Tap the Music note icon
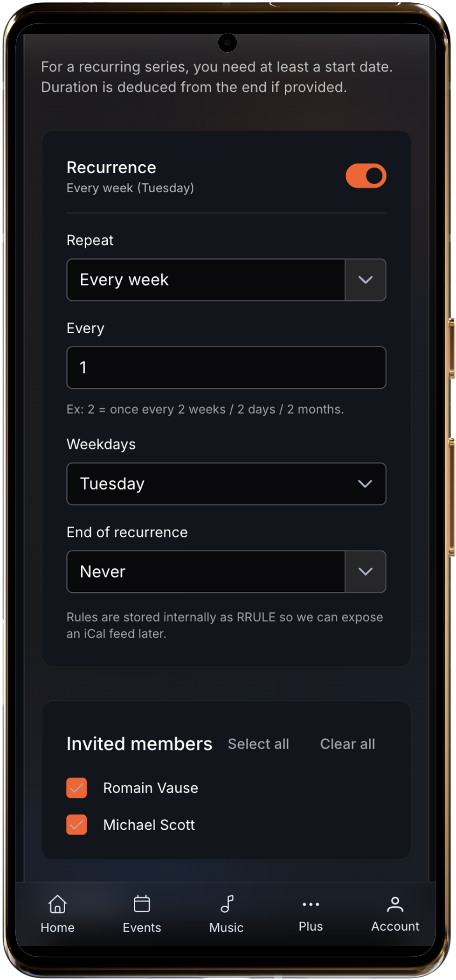This screenshot has width=456, height=980. click(x=227, y=904)
